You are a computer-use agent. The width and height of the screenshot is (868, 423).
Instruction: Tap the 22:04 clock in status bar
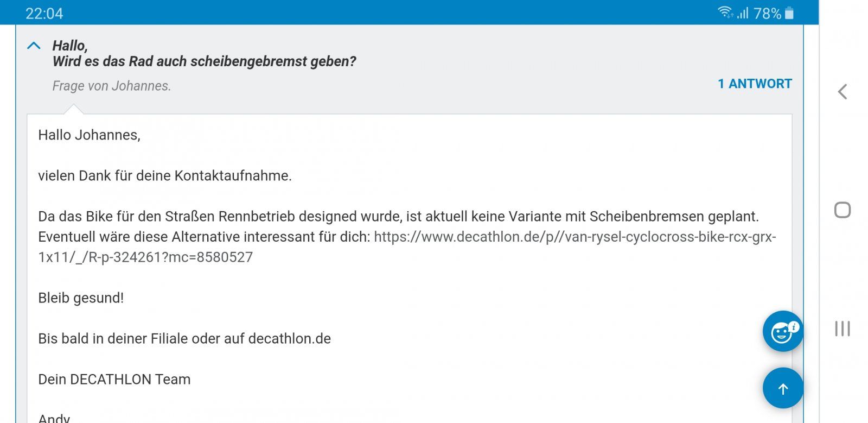click(44, 13)
